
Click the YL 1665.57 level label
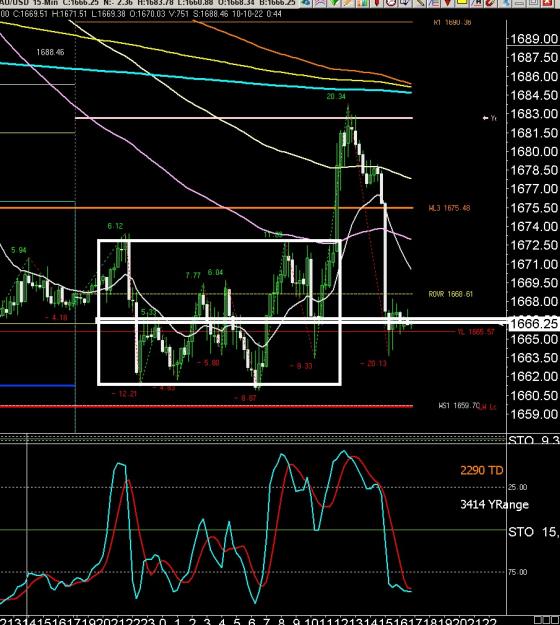(x=476, y=332)
